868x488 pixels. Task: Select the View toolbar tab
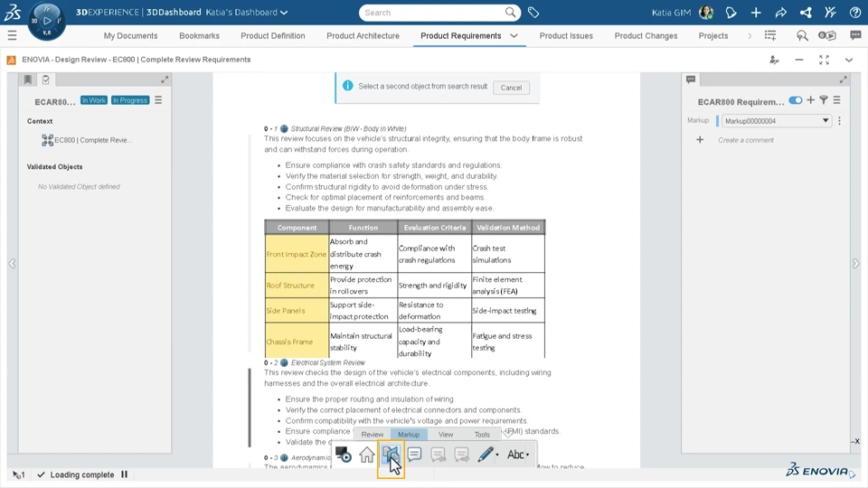click(x=446, y=435)
